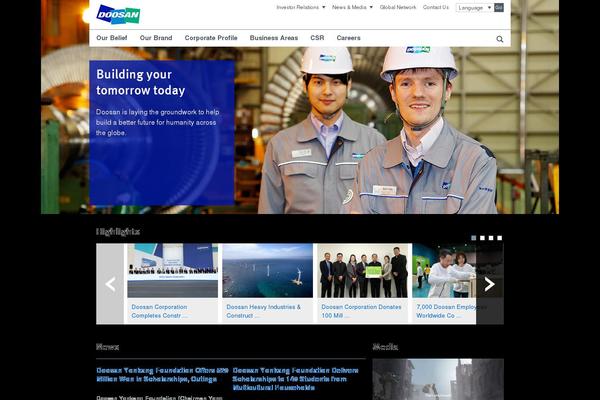
Task: Select the second highlights pagination dot
Action: click(482, 238)
